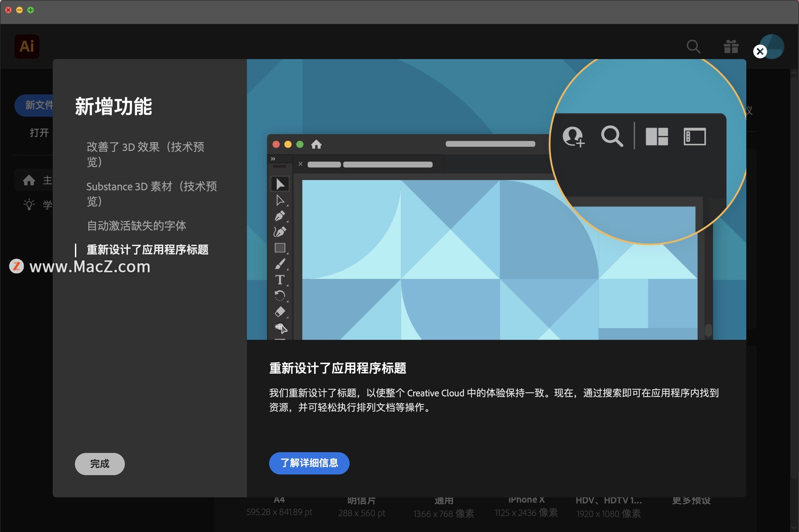Open 更多预设 more presets
799x532 pixels.
tap(691, 501)
